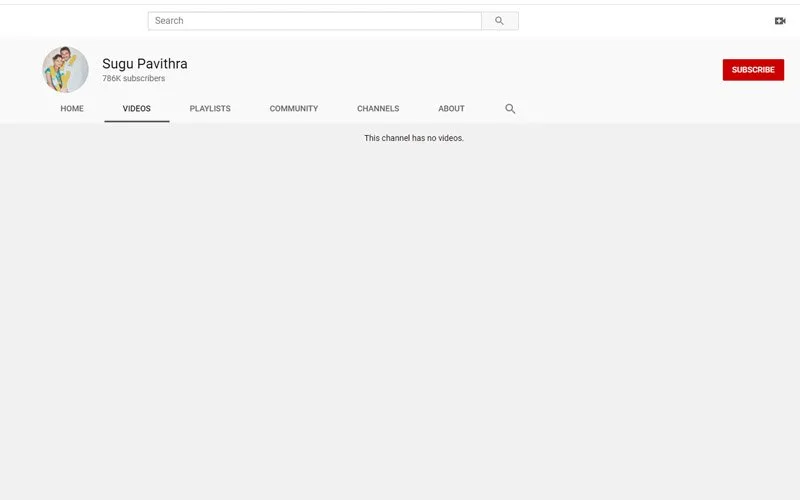The height and width of the screenshot is (500, 800).
Task: Open the Home tab
Action: point(72,109)
